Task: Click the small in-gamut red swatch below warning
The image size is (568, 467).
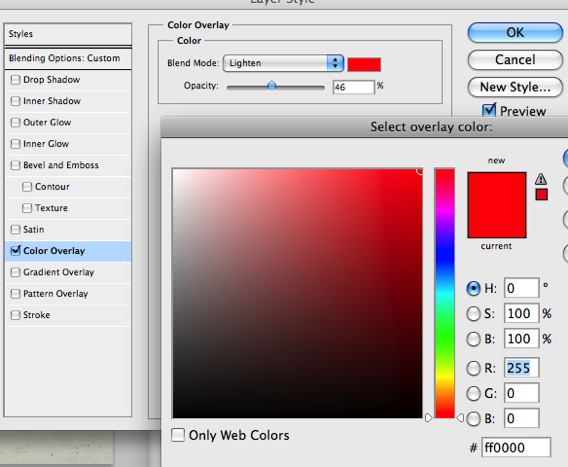Action: (x=542, y=195)
